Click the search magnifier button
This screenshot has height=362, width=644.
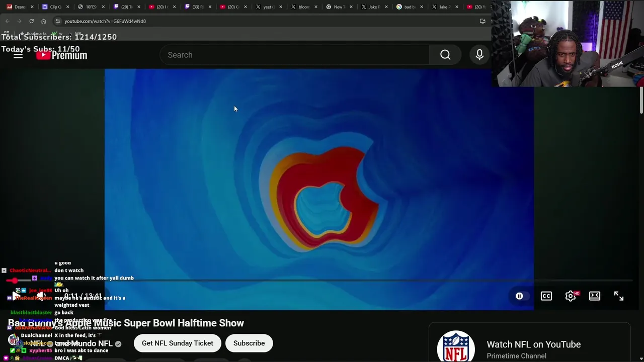point(445,55)
